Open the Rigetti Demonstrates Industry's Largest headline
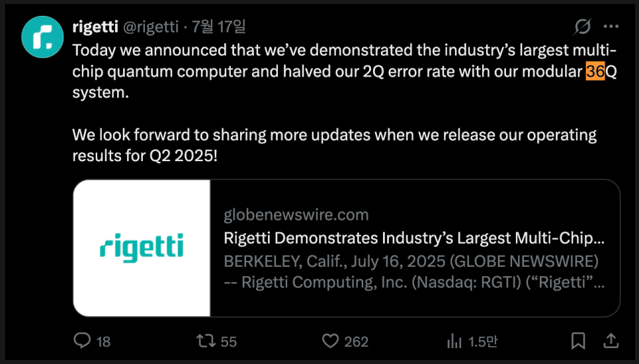This screenshot has width=639, height=364. [414, 238]
